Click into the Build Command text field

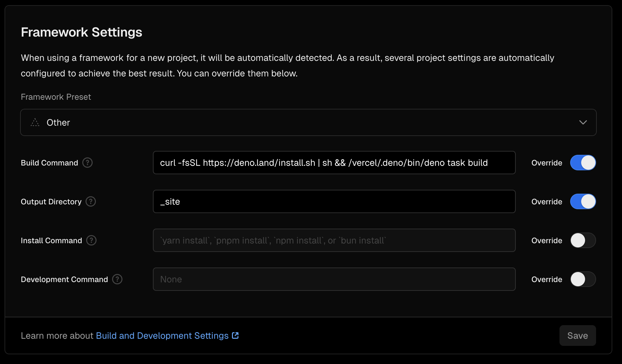pyautogui.click(x=334, y=163)
